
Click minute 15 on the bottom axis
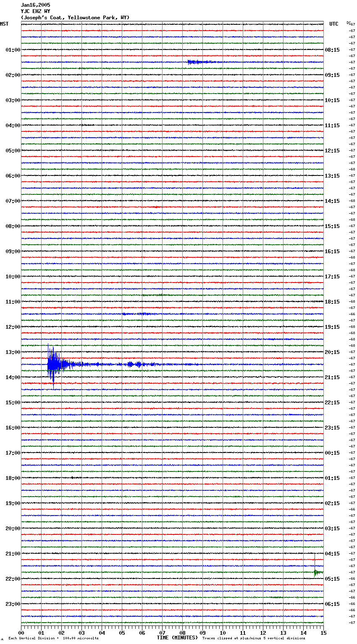pyautogui.click(x=323, y=633)
